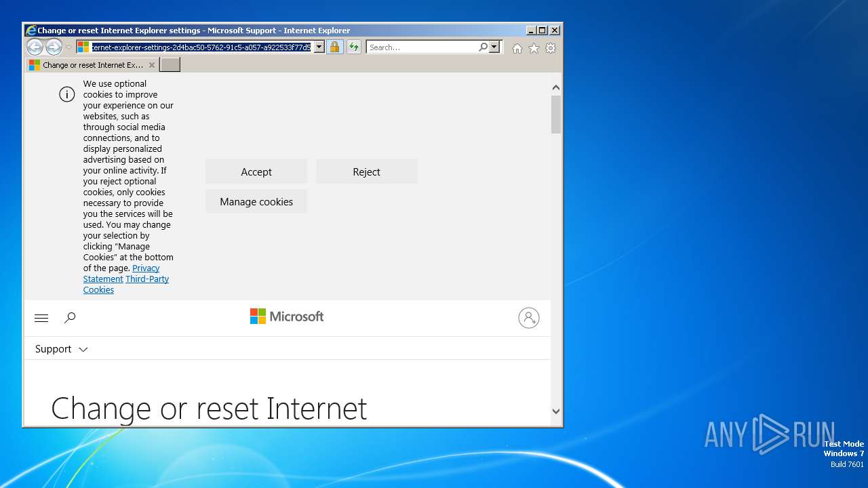868x488 pixels.
Task: Open the account sign-in avatar icon
Action: point(529,318)
